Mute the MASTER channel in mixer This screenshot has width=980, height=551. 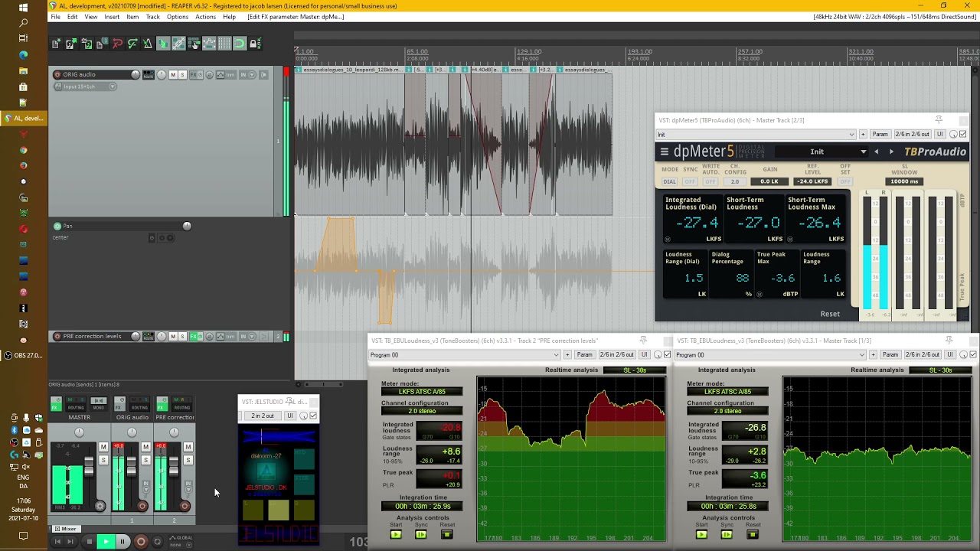(103, 447)
